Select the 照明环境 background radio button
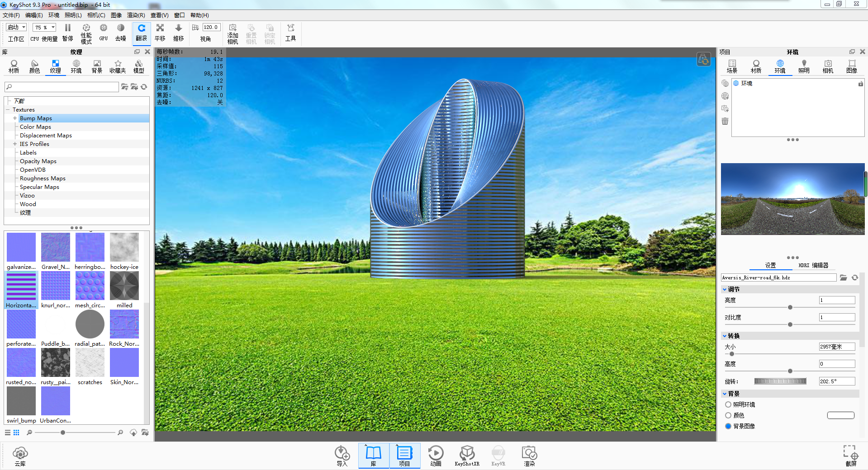This screenshot has width=868, height=470. pyautogui.click(x=728, y=404)
